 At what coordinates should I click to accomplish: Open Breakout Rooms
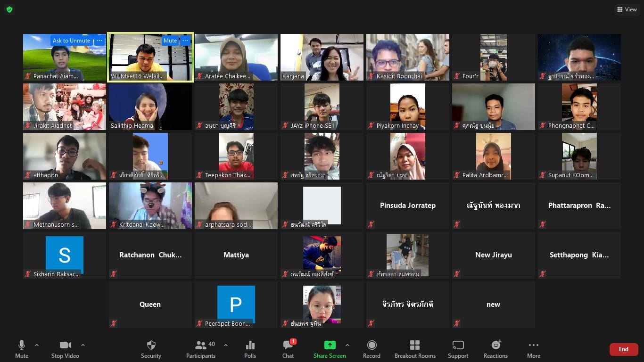pos(415,349)
